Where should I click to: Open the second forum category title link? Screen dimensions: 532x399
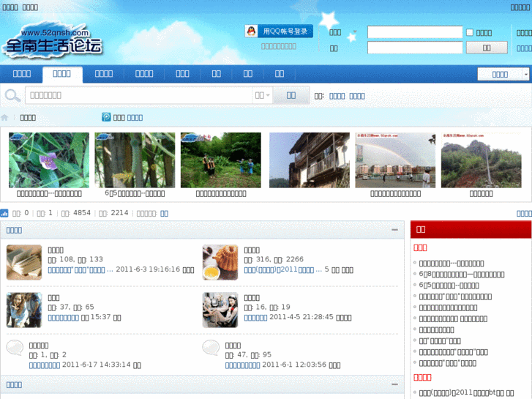coord(14,385)
